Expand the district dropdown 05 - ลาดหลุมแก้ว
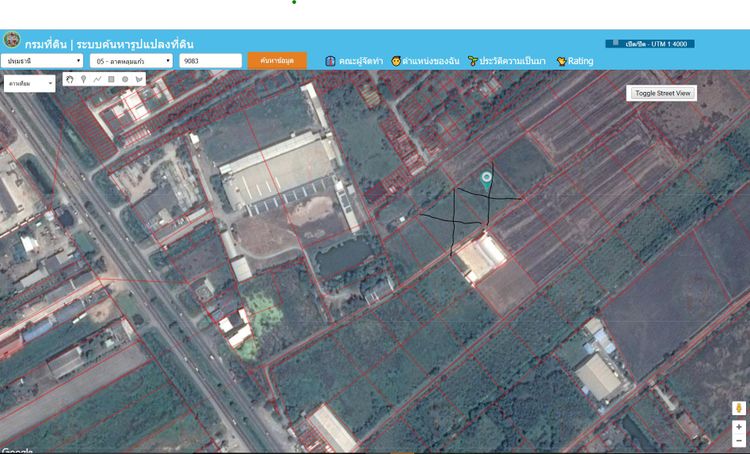Image resolution: width=750 pixels, height=454 pixels. (131, 61)
